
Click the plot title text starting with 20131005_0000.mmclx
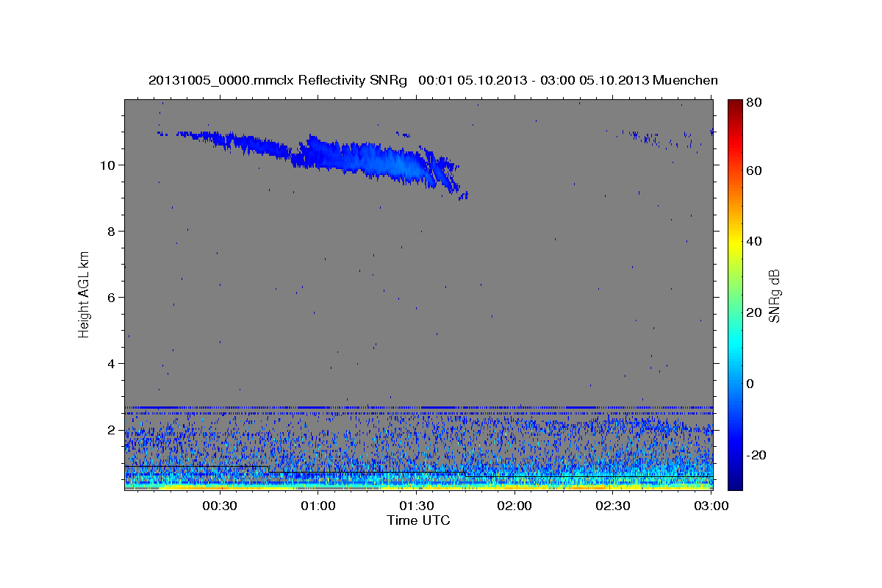pos(433,80)
